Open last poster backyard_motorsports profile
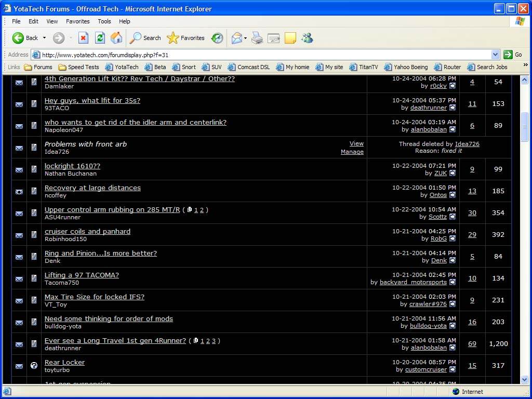The width and height of the screenshot is (532, 399). tap(413, 282)
